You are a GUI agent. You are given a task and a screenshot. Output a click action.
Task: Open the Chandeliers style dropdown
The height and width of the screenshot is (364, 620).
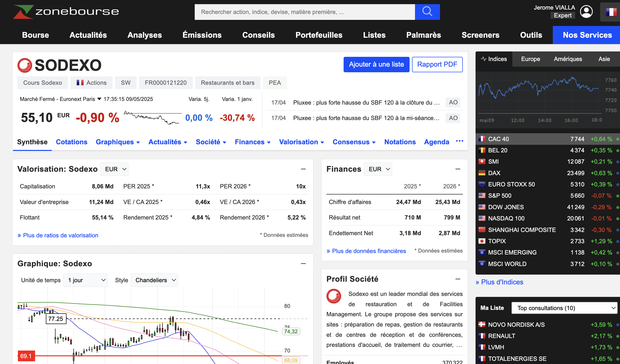coord(154,280)
